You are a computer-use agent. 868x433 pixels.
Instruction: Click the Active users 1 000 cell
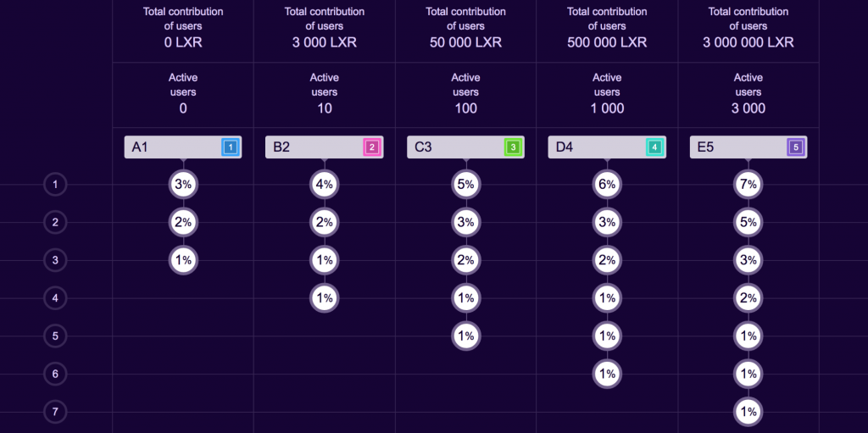click(x=607, y=93)
